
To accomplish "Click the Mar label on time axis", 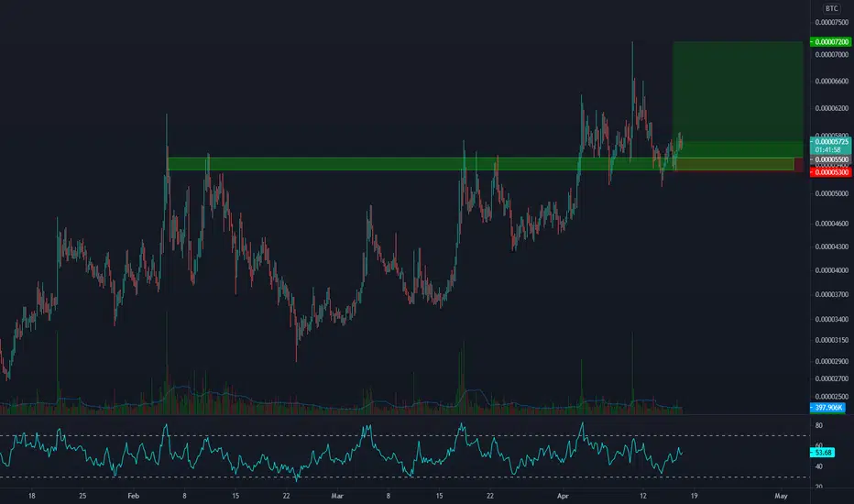I will (x=337, y=496).
